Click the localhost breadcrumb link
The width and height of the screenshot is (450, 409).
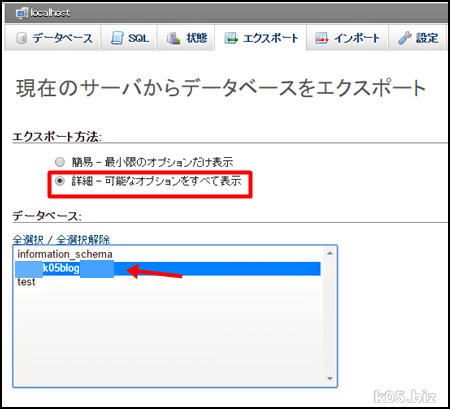[50, 13]
